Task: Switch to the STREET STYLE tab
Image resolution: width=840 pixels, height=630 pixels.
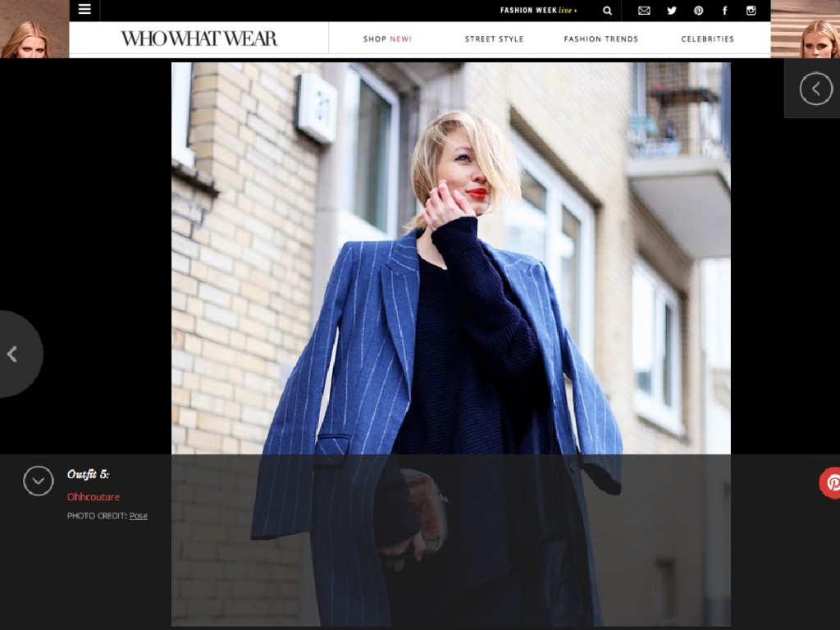Action: tap(494, 39)
